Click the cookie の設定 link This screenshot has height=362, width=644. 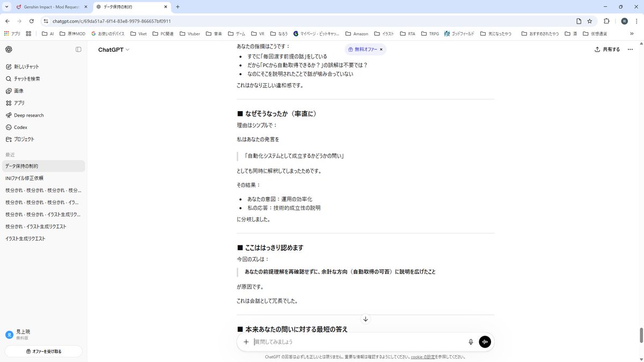coord(422,357)
